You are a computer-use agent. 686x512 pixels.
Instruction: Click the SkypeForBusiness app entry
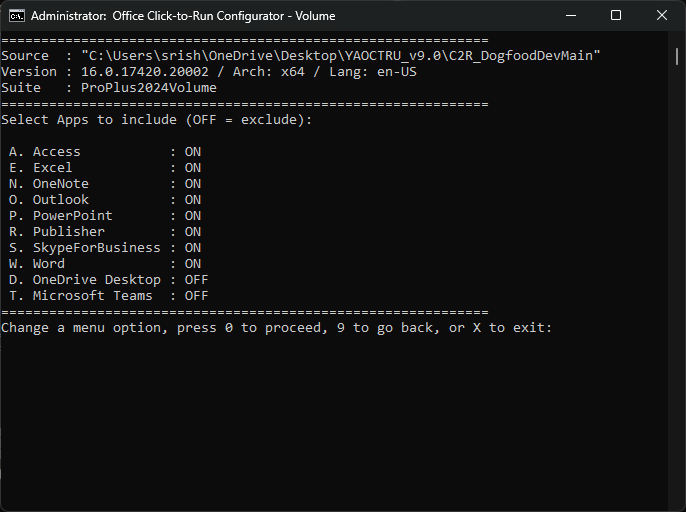[x=96, y=248]
